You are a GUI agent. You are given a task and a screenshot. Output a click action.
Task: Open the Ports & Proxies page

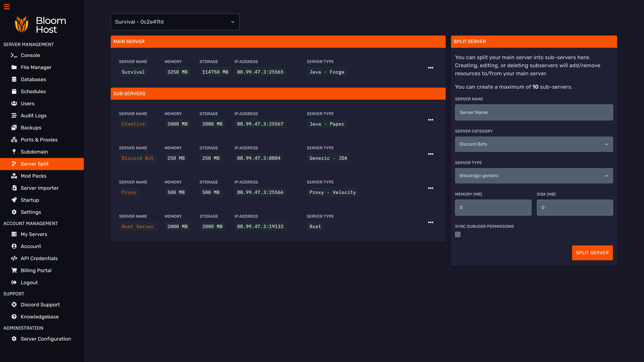point(39,140)
